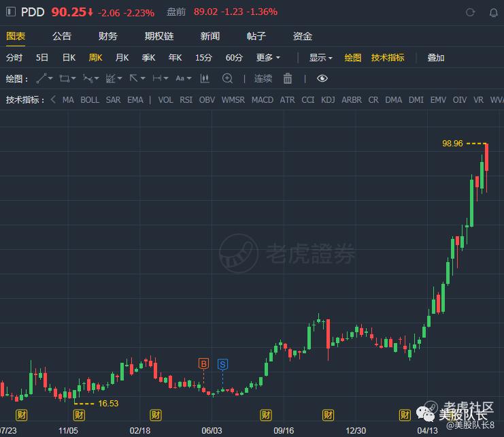Image resolution: width=504 pixels, height=437 pixels.
Task: Expand the rectangle tool dropdown arrow
Action: tap(73, 78)
